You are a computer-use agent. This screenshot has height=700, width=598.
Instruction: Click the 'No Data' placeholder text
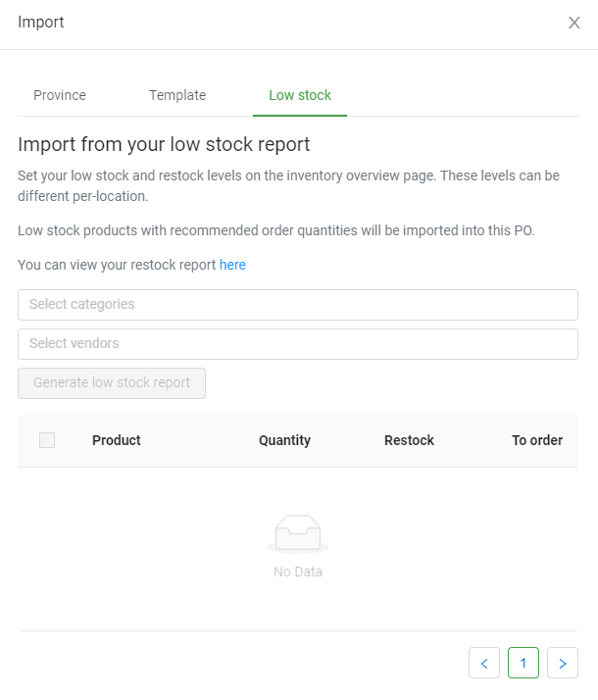point(298,572)
